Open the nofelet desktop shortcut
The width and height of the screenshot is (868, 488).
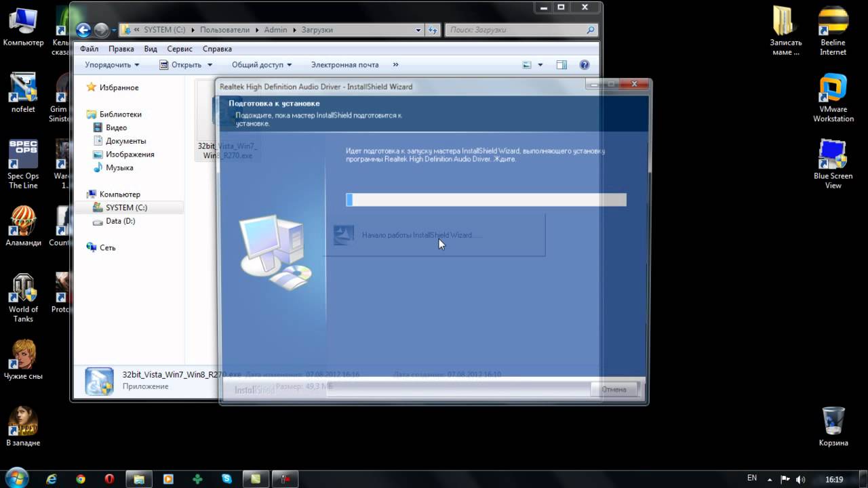(23, 92)
